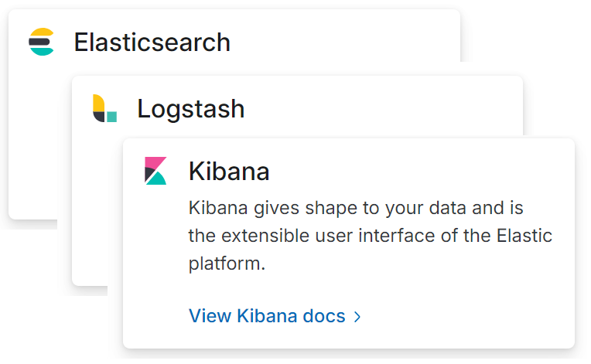Click the yellow shape in the Logstash logo
The width and height of the screenshot is (591, 364).
tap(98, 103)
